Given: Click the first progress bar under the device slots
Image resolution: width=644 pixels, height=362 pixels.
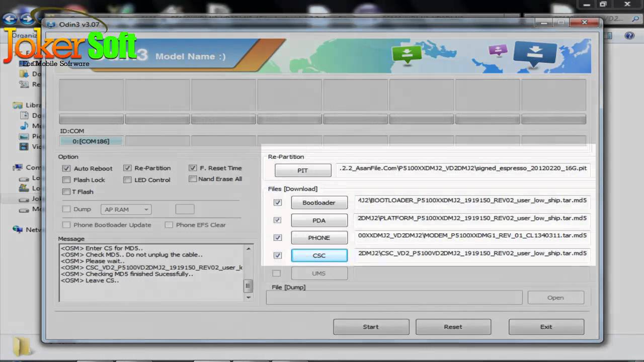Looking at the screenshot, I should coord(91,119).
